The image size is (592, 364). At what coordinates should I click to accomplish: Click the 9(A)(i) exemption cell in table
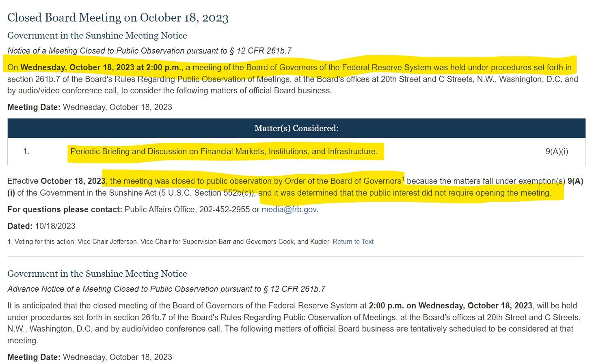[557, 151]
